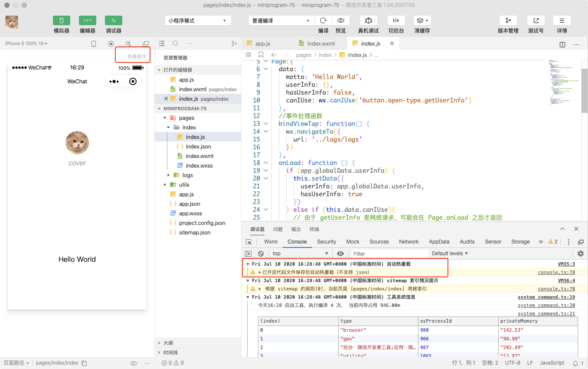Open the 普通编译 compile mode dropdown
Image resolution: width=588 pixels, height=369 pixels.
pos(281,20)
